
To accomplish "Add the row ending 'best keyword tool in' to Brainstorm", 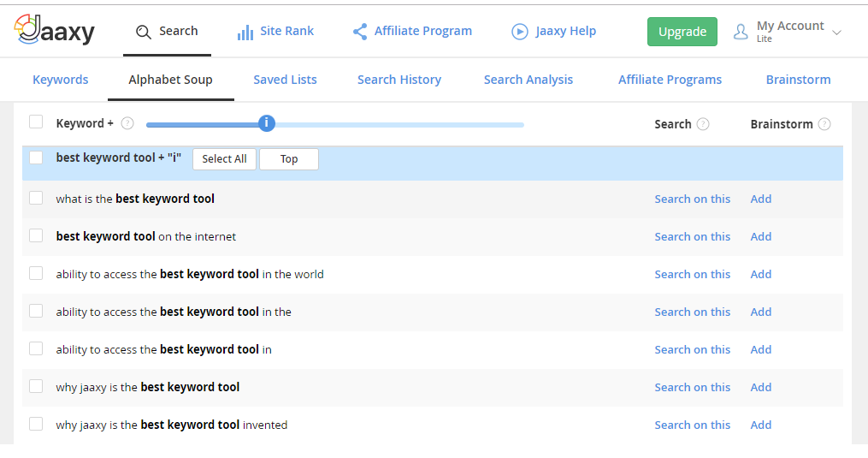I will click(x=760, y=350).
